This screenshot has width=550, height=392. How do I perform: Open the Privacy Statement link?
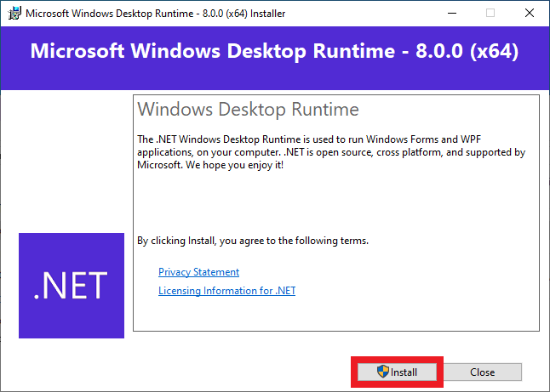(198, 272)
